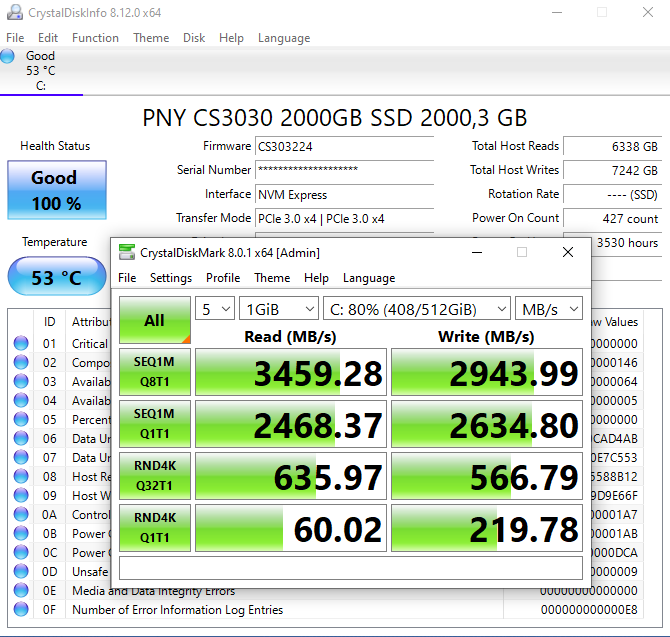Click status orb for attribute ID 01
Image resolution: width=670 pixels, height=637 pixels.
point(21,343)
